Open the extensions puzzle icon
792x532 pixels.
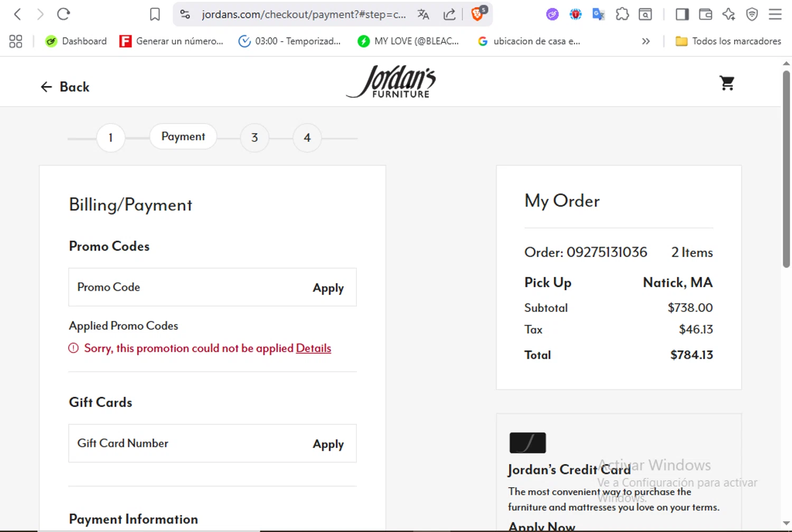622,14
